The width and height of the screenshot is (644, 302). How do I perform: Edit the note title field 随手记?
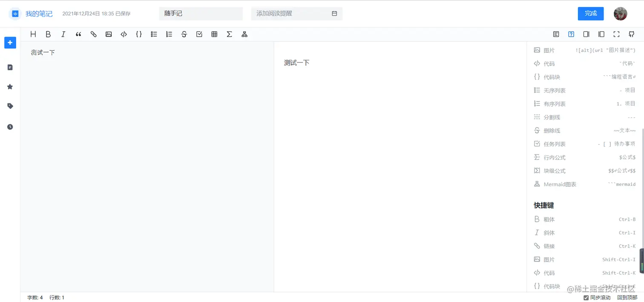coord(201,14)
